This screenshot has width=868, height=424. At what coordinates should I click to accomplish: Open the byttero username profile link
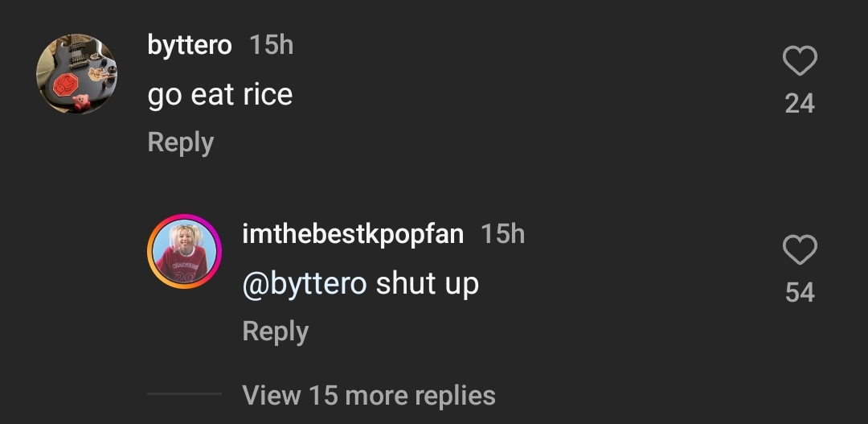tap(190, 45)
